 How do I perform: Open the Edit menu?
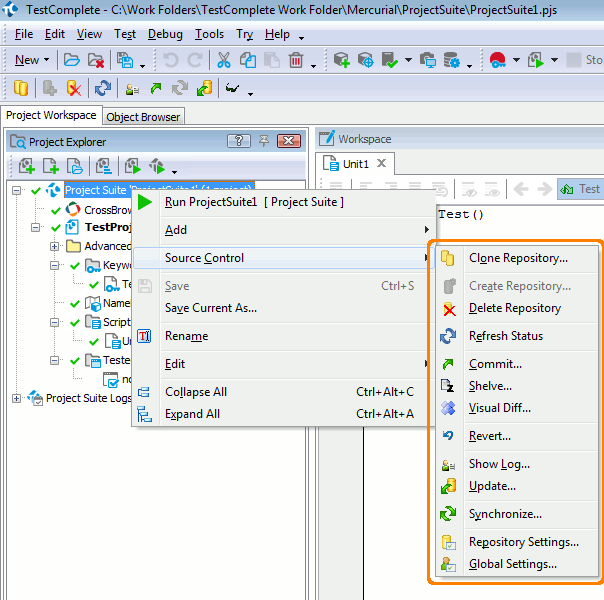(55, 34)
